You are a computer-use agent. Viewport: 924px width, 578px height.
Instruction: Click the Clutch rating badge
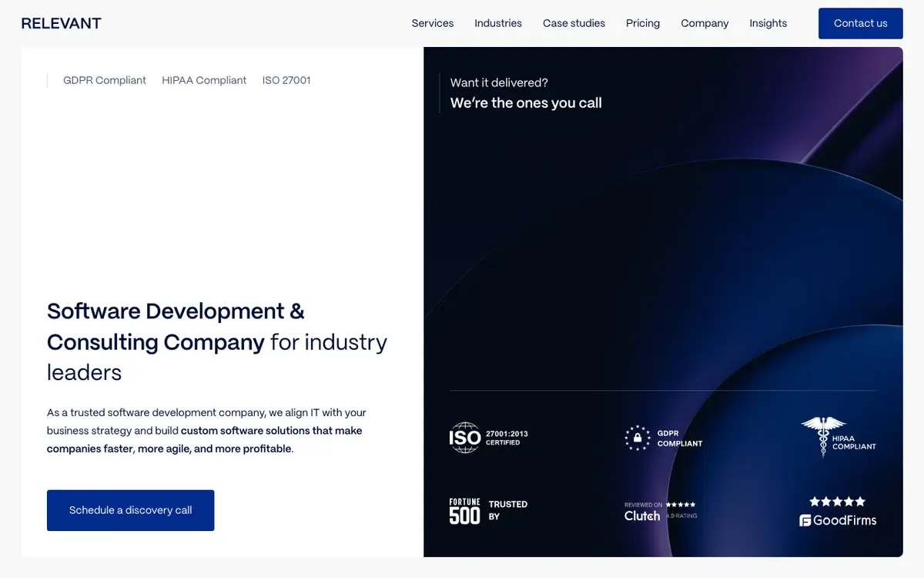coord(661,511)
